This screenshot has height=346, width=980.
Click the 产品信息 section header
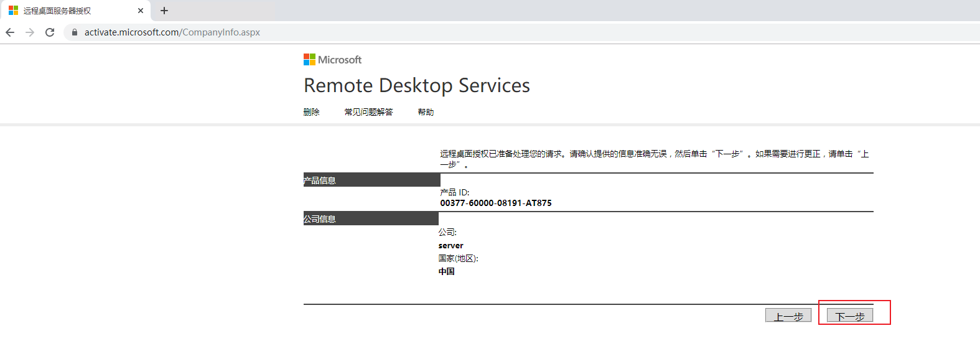[320, 180]
